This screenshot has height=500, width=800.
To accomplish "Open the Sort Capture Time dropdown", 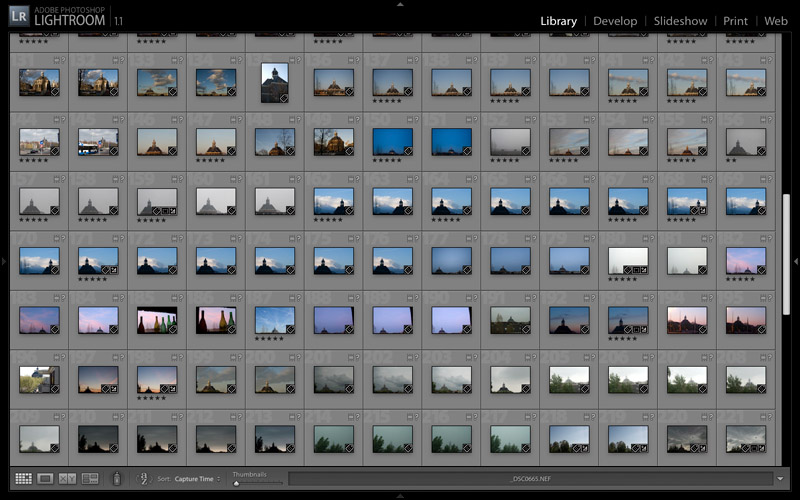I will point(195,479).
